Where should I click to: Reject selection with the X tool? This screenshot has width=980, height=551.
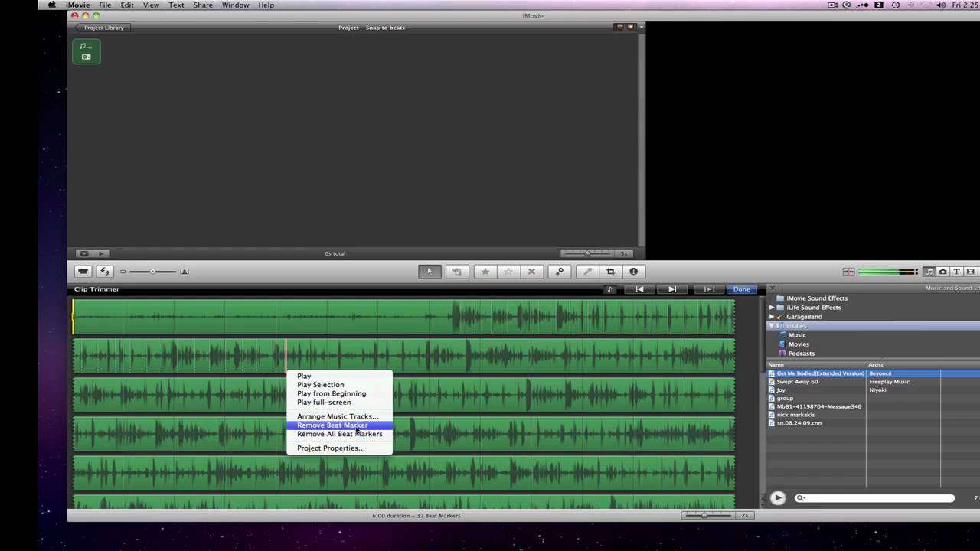pos(532,272)
